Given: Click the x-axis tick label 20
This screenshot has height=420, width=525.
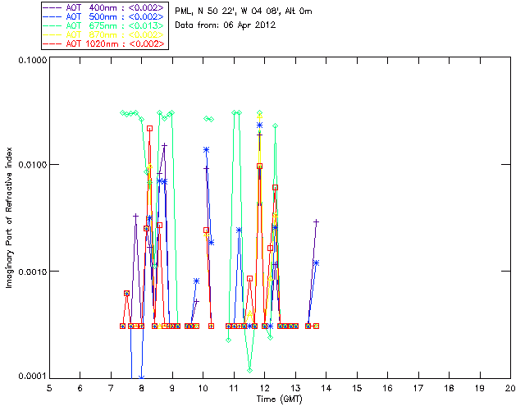Looking at the screenshot, I should click(x=510, y=387).
